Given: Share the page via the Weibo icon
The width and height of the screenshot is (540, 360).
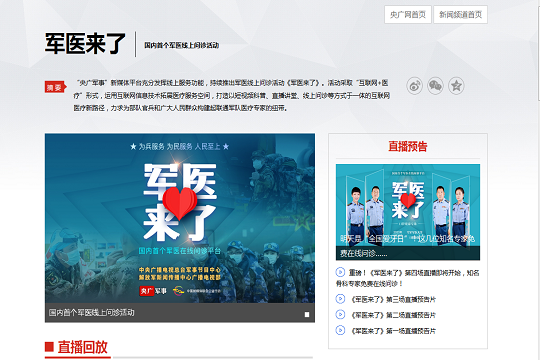Looking at the screenshot, I should pyautogui.click(x=414, y=85).
